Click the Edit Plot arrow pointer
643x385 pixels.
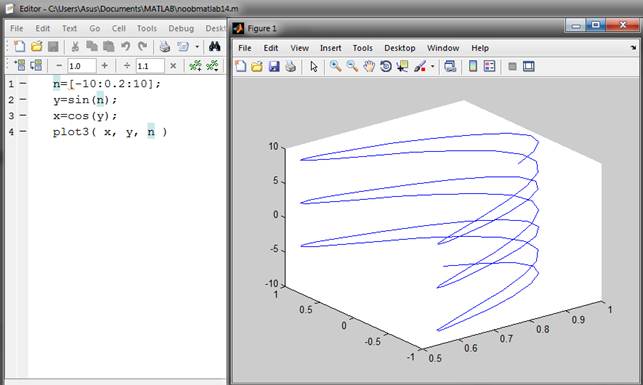(x=314, y=66)
